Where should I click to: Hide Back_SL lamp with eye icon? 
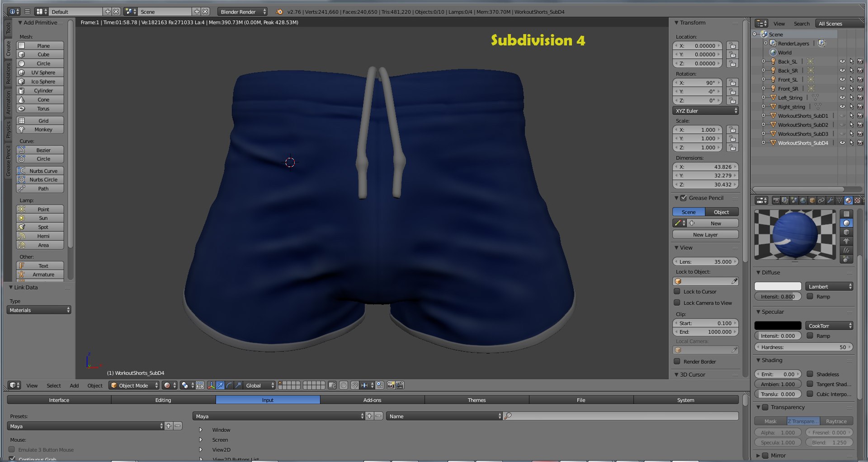[842, 61]
